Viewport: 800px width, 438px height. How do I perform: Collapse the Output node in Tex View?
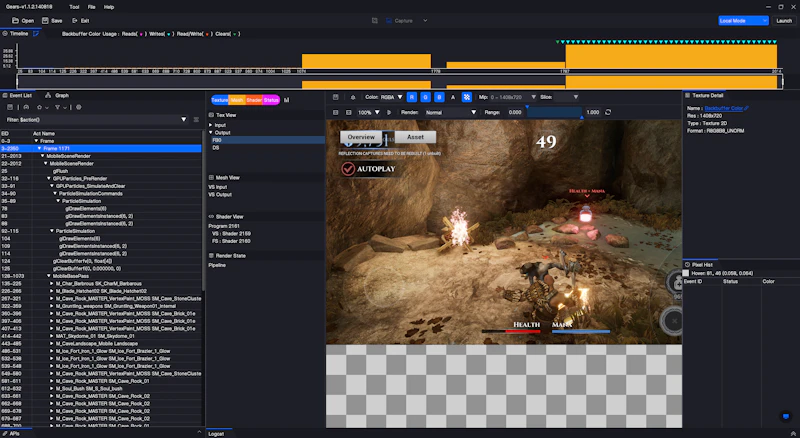(x=211, y=133)
